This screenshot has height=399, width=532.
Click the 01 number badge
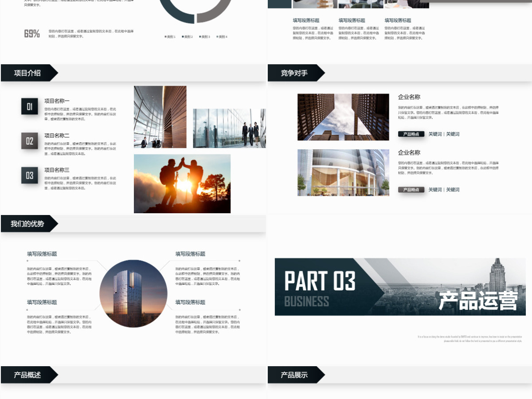point(30,106)
